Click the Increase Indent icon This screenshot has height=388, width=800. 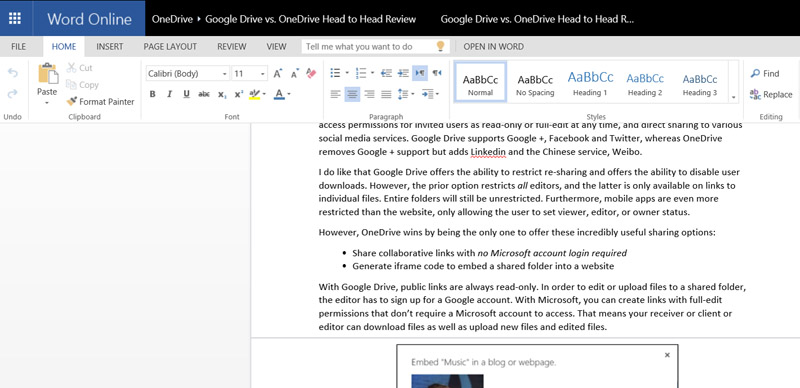[x=403, y=73]
